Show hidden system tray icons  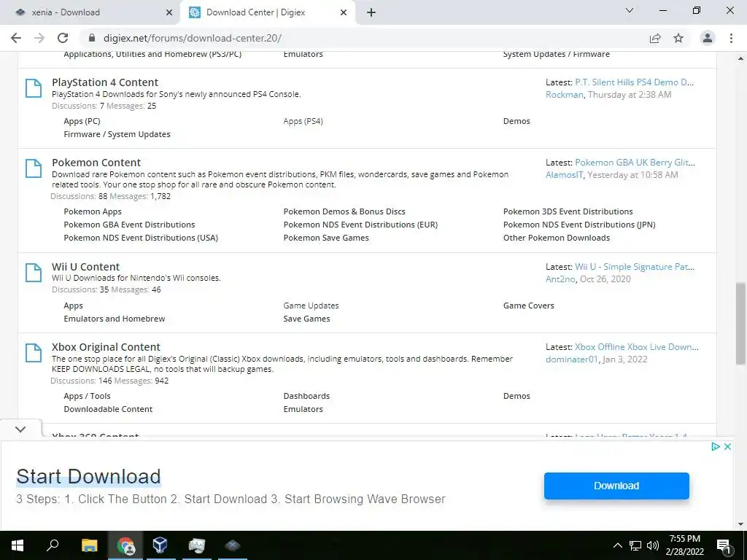617,545
